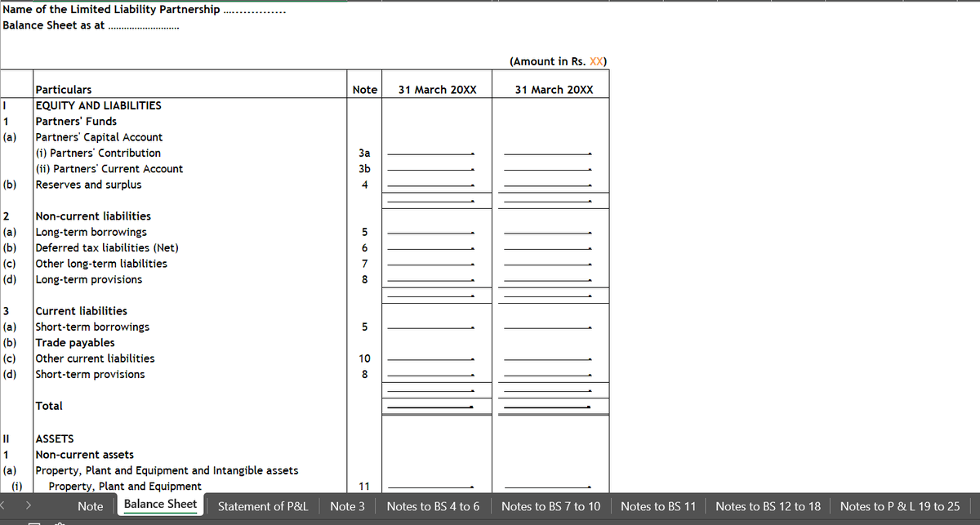Click the '(Amount in Rs. XX)' cell

point(558,61)
